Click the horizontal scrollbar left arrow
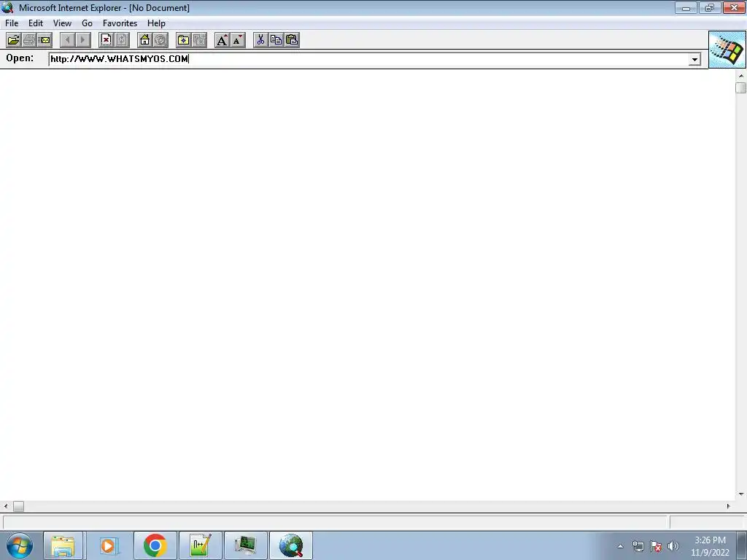The height and width of the screenshot is (560, 747). (x=6, y=506)
